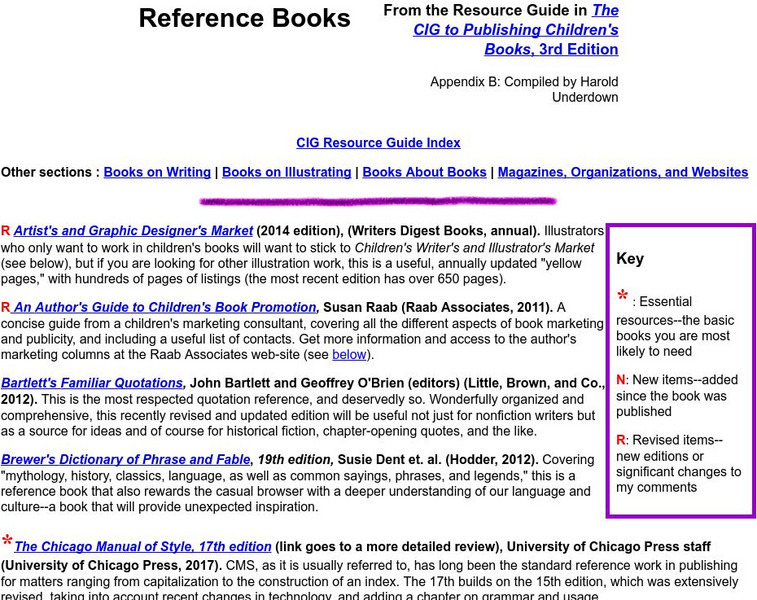Click the 'Key' heading in the sidebar box
The width and height of the screenshot is (757, 600).
point(630,259)
